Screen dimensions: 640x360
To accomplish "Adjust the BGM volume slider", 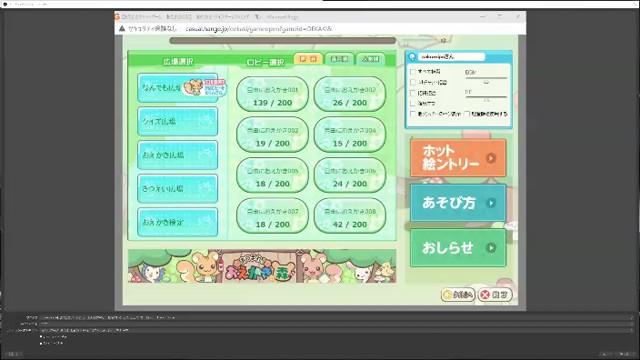I will (x=486, y=80).
